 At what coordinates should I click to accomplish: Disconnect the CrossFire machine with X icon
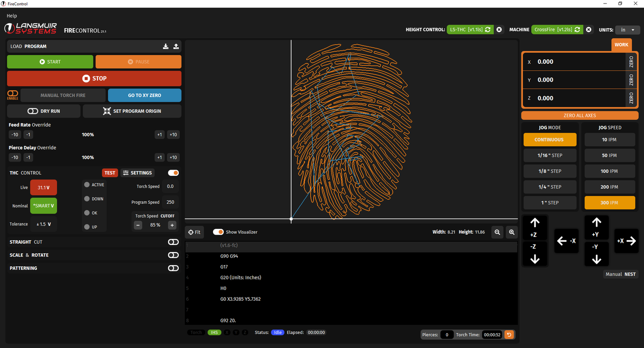[589, 30]
